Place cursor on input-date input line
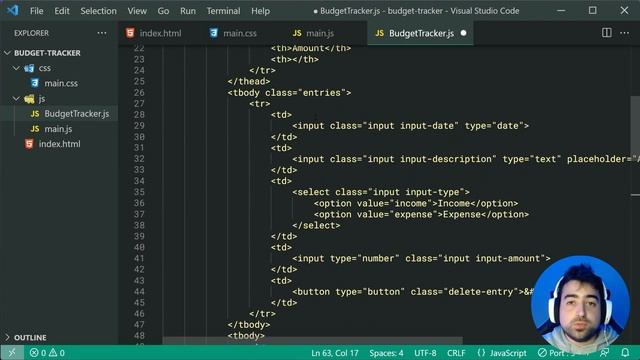640x360 pixels. [410, 126]
